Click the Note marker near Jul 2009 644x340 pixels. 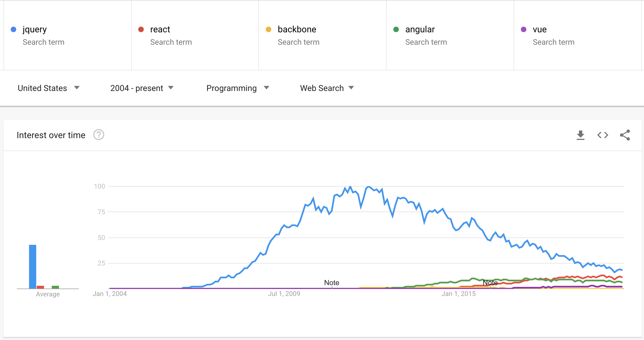(332, 283)
